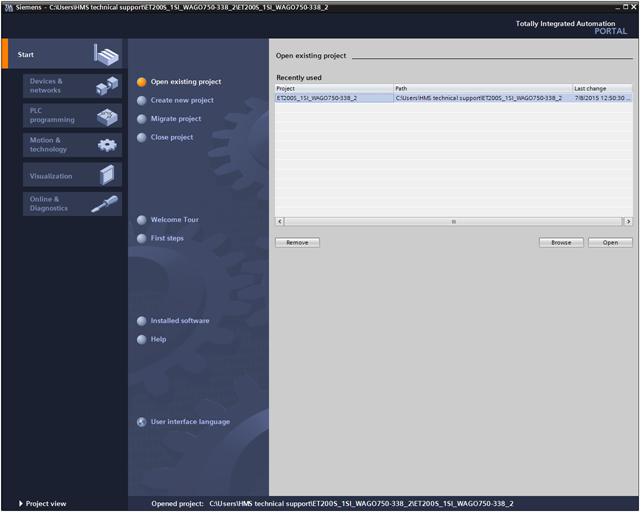Select the Create new project bullet
Viewport: 640px width, 512px height.
click(142, 100)
